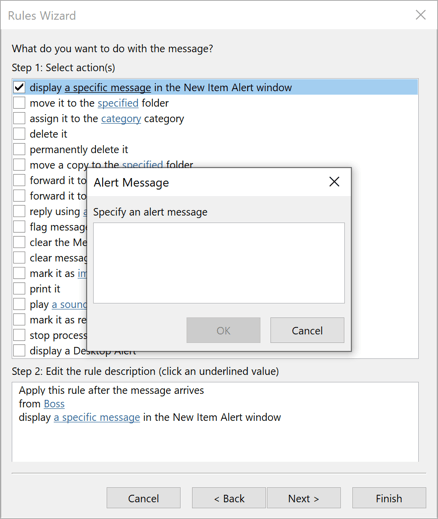438x519 pixels.
Task: Tick the delete it checkbox
Action: tap(19, 134)
